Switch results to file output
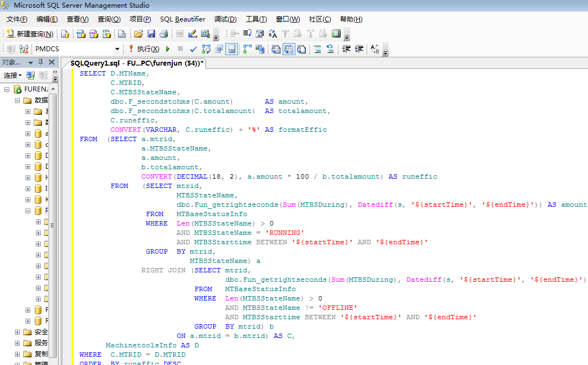 (301, 49)
